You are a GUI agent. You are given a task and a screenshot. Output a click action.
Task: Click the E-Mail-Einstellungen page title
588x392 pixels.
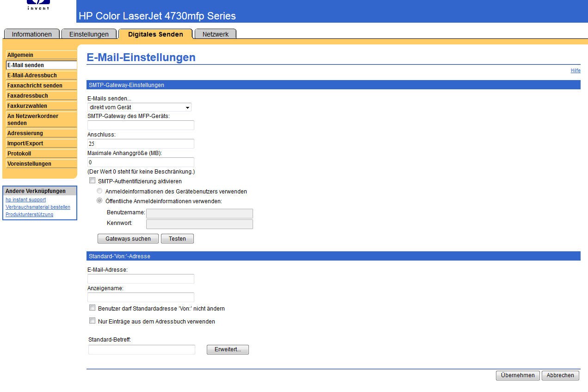pos(141,57)
